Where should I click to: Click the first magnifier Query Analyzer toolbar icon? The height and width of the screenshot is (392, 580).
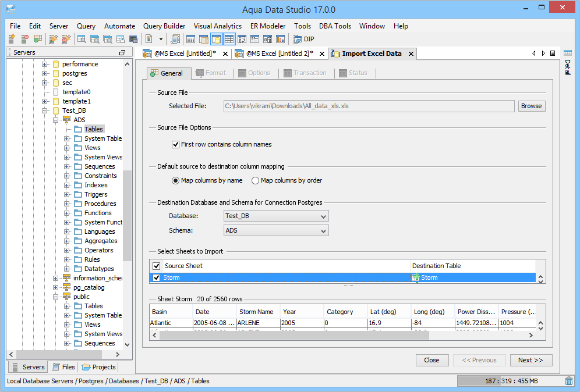82,39
